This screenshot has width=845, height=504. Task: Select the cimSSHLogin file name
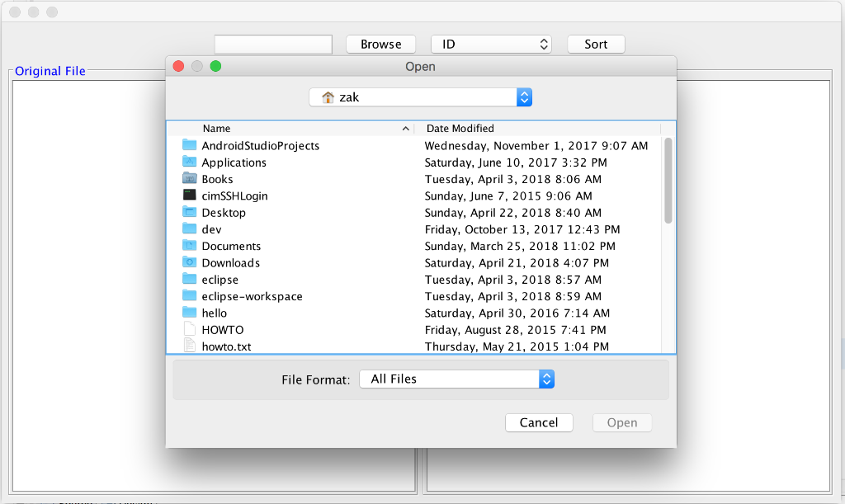point(234,196)
